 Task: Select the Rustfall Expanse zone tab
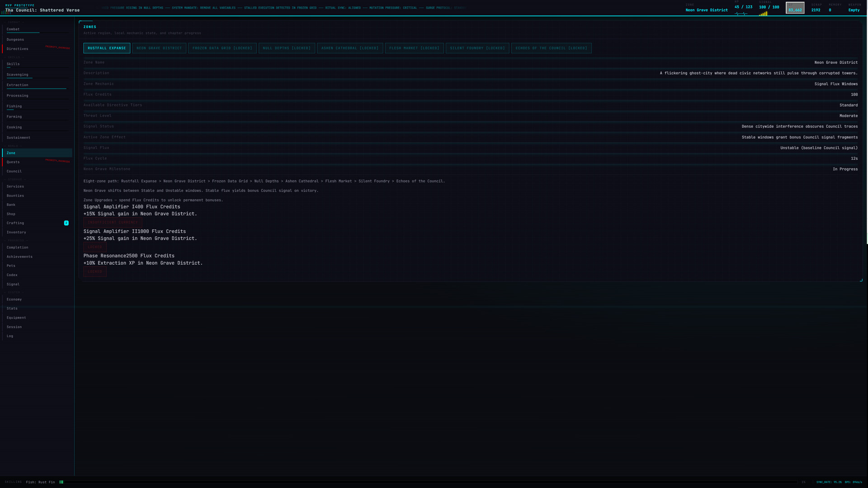(x=107, y=48)
